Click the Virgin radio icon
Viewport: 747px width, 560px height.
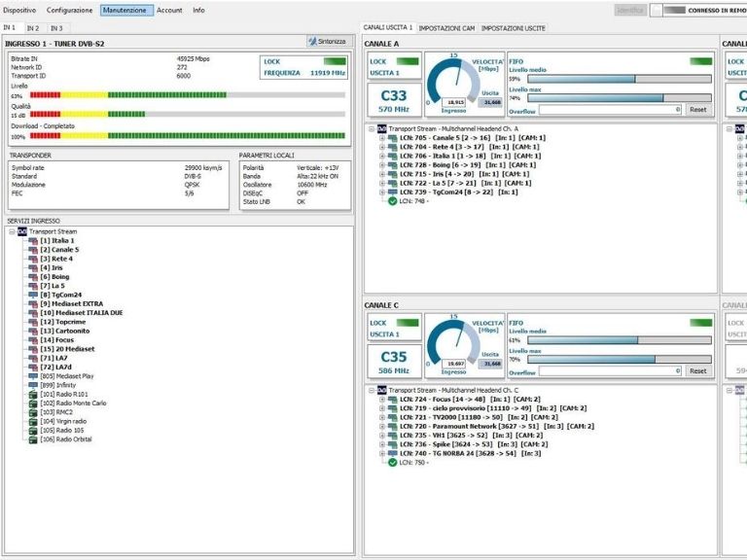point(33,421)
